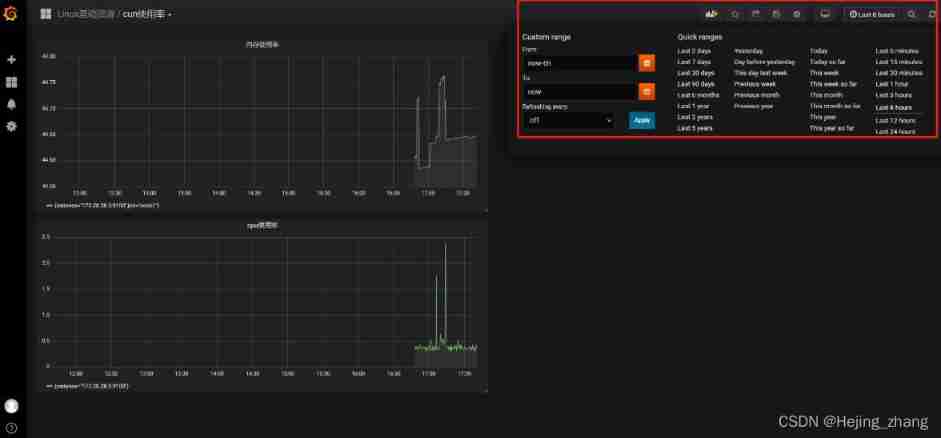Open the Alerting bell icon
Image resolution: width=941 pixels, height=438 pixels.
[11, 104]
